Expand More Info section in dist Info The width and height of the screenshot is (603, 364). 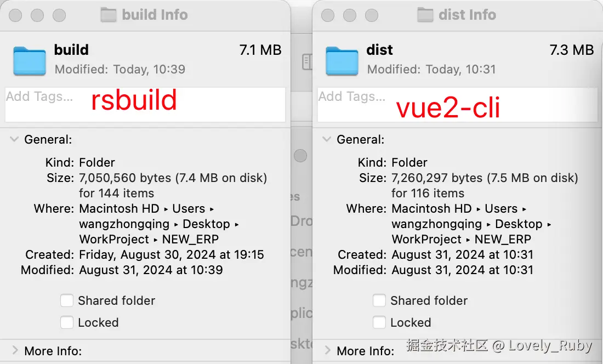(x=327, y=350)
